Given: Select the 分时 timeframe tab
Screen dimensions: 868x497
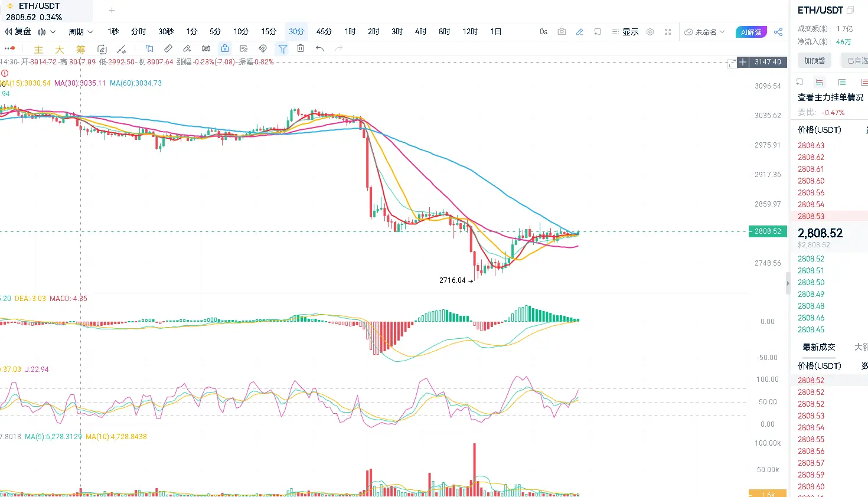Looking at the screenshot, I should point(139,31).
